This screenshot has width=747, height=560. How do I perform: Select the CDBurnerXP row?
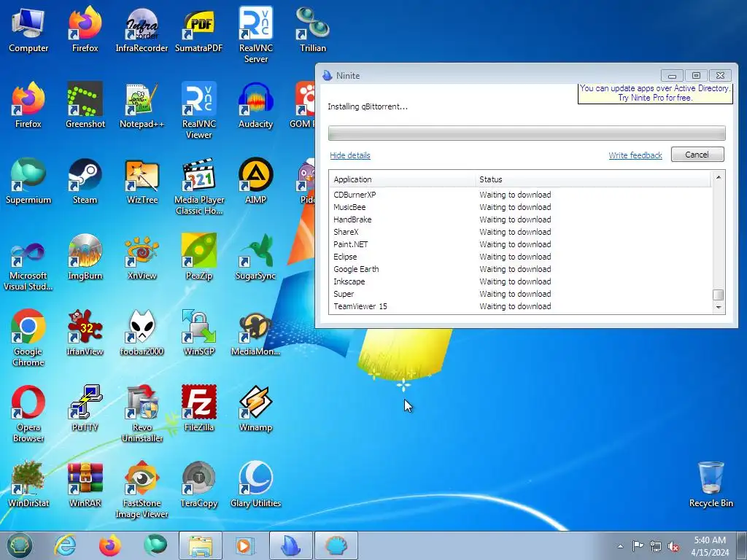click(x=521, y=195)
